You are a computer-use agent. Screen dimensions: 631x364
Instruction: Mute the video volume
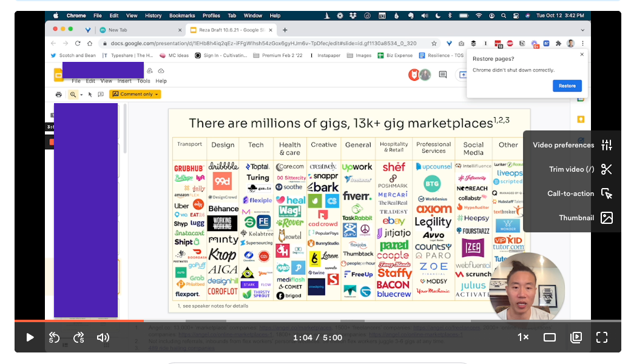[103, 337]
